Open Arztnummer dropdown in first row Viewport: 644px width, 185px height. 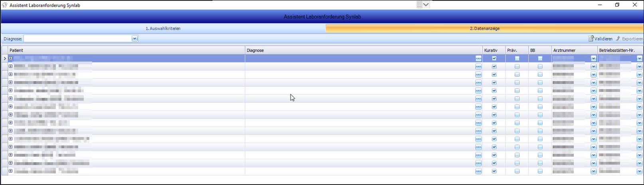(593, 58)
